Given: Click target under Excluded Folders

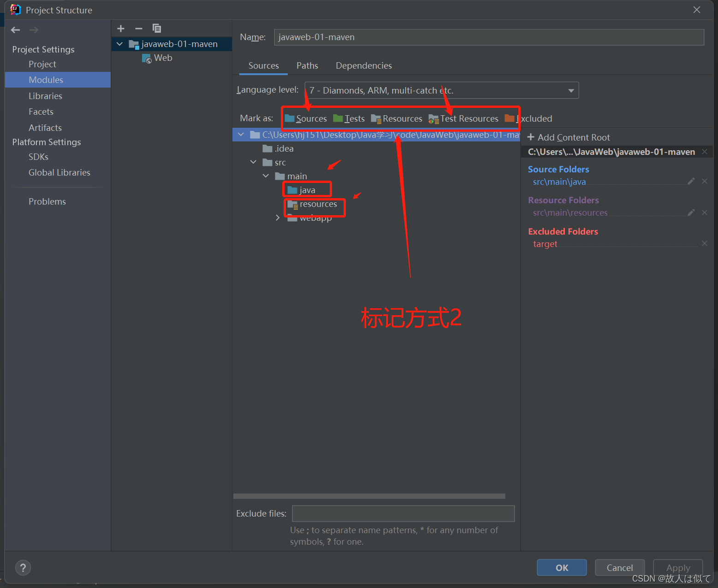Looking at the screenshot, I should [545, 244].
